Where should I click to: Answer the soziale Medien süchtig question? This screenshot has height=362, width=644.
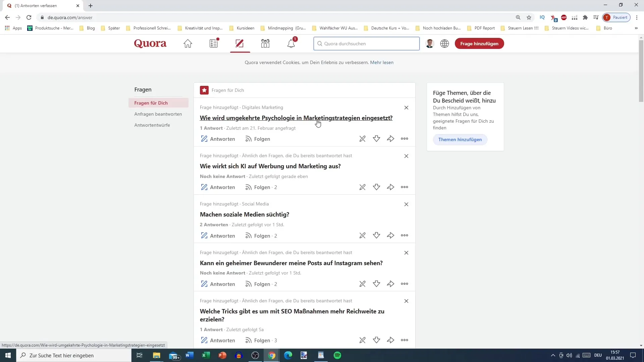(218, 236)
